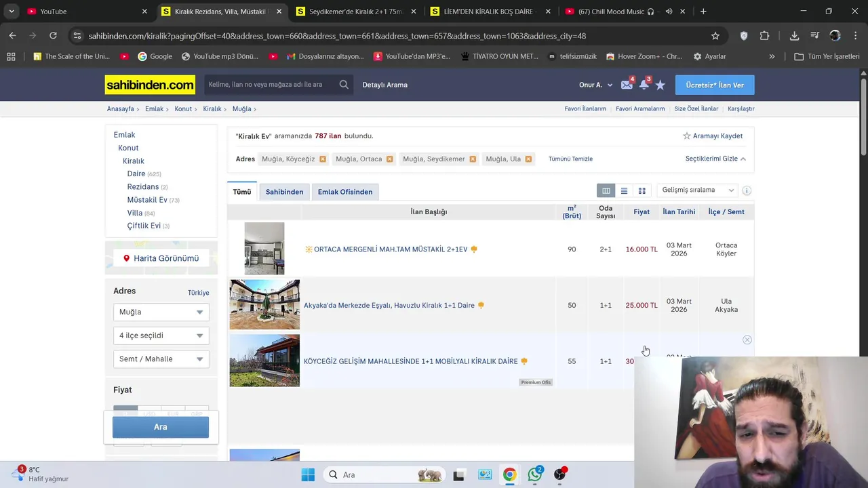Show more bookmarks with the chevron
The width and height of the screenshot is (868, 488).
[772, 56]
